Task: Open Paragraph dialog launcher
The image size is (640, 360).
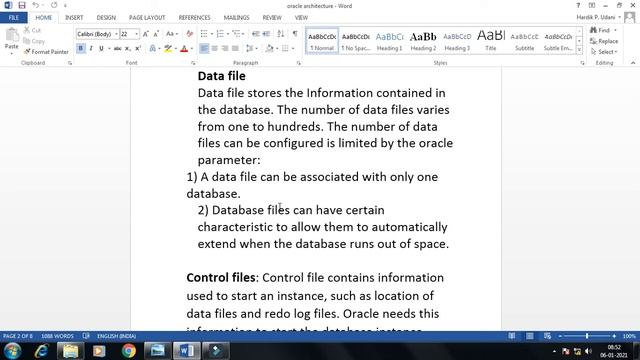Action: pos(299,63)
